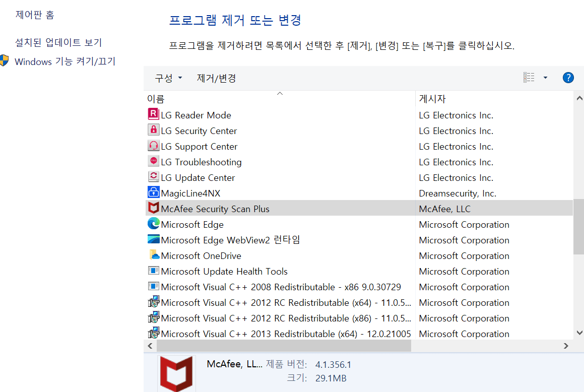Click the LG Update Center icon

coord(154,176)
